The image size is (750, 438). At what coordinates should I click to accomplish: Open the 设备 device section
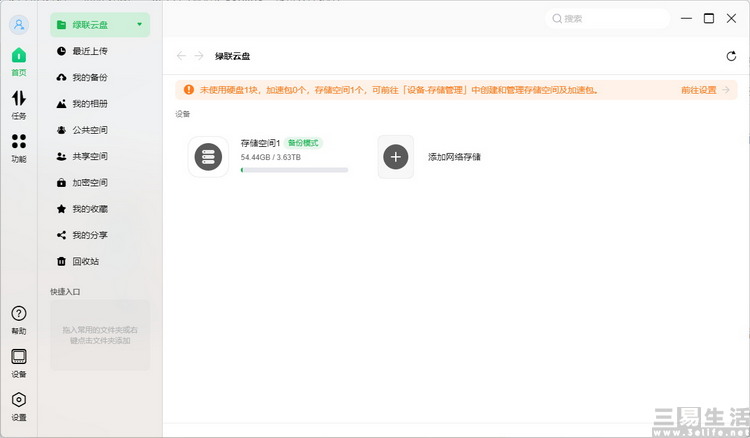pyautogui.click(x=19, y=363)
